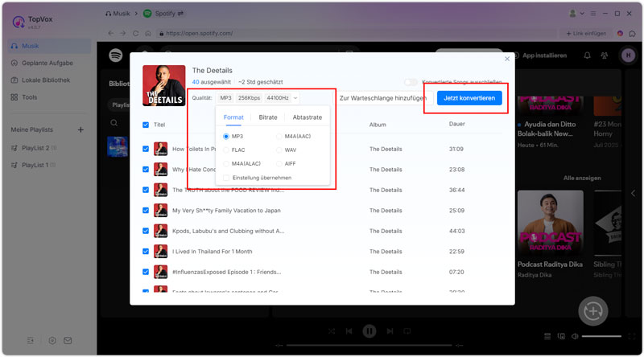Click the TopVox logo icon
The image size is (644, 357).
[19, 22]
